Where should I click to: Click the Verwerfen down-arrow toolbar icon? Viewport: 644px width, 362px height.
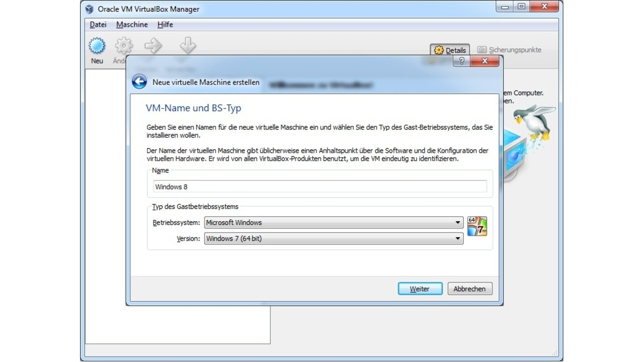click(188, 46)
